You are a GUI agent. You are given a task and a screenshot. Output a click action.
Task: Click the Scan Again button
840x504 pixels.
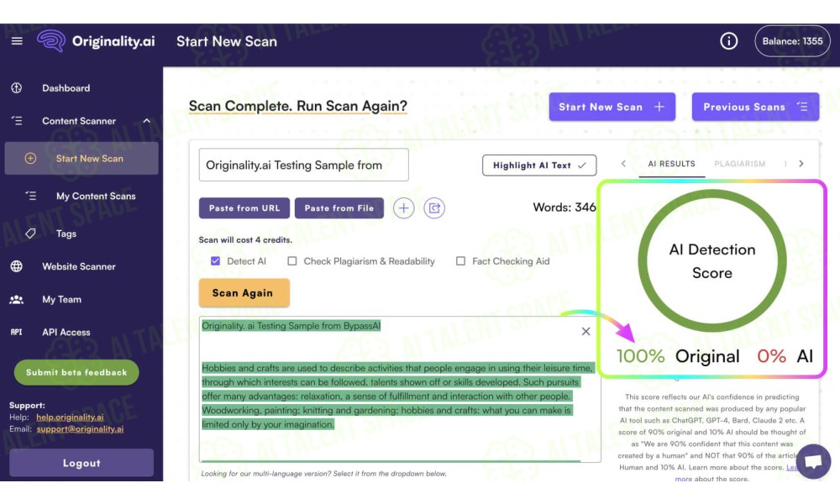[x=244, y=293]
